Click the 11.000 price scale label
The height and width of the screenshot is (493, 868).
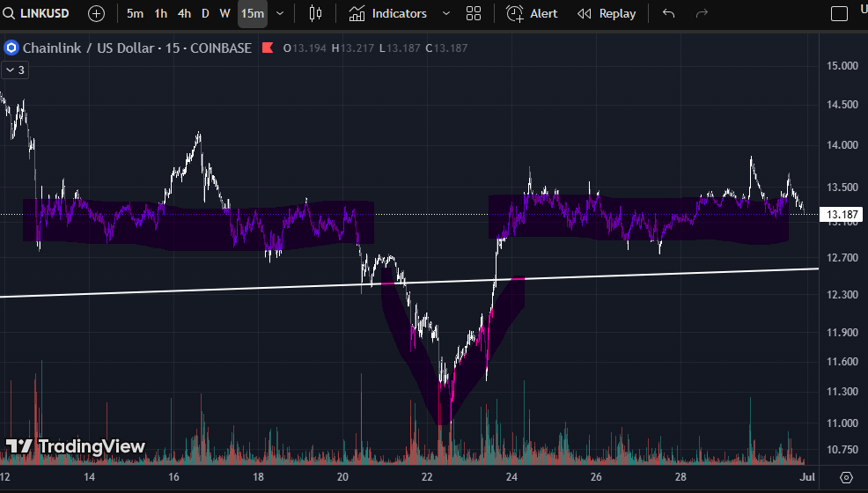[842, 423]
